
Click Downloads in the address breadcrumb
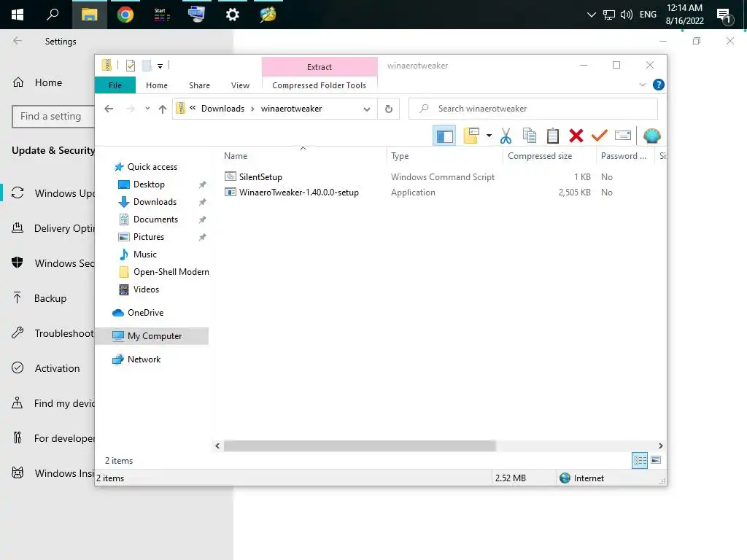coord(222,109)
